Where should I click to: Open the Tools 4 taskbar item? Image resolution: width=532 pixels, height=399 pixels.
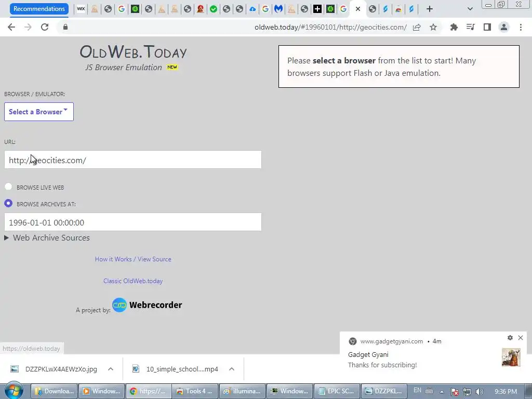195,391
